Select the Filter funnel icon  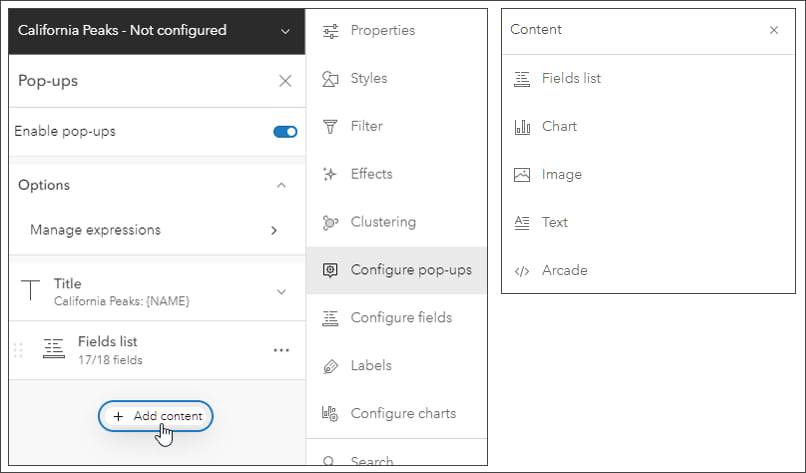pyautogui.click(x=330, y=127)
